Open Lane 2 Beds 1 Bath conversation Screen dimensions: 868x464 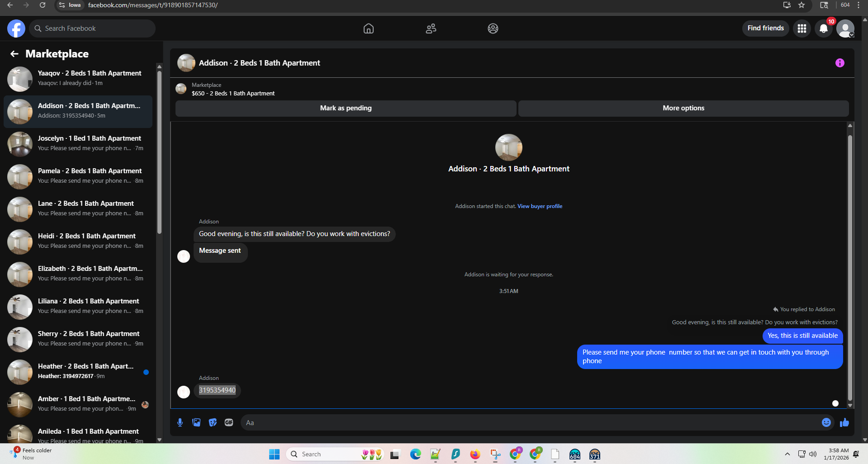pyautogui.click(x=78, y=209)
